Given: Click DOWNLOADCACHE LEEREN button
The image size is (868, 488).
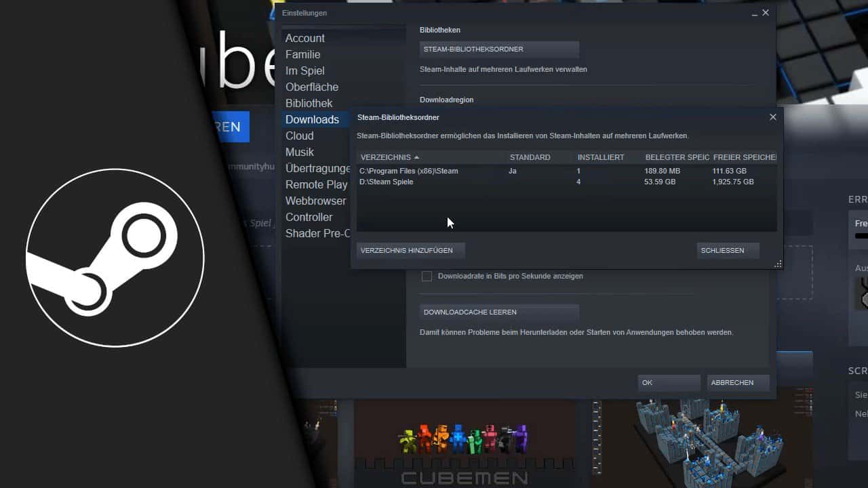Looking at the screenshot, I should point(499,312).
